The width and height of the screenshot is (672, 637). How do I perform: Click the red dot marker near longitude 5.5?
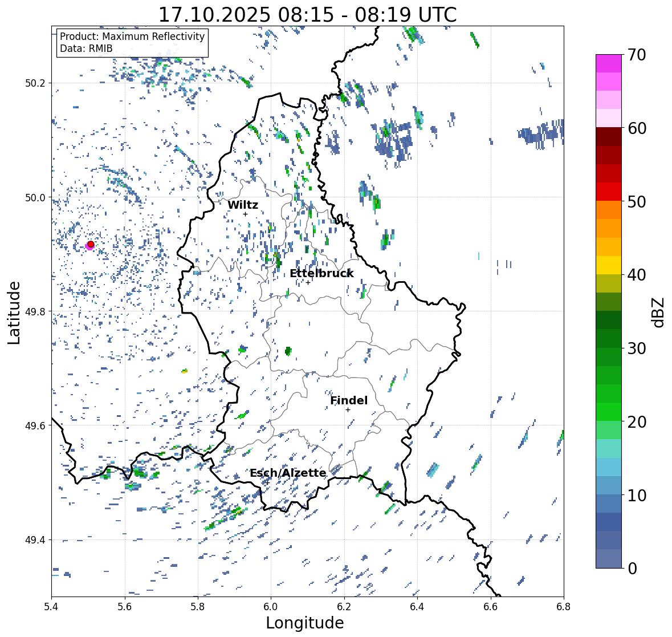[x=91, y=244]
